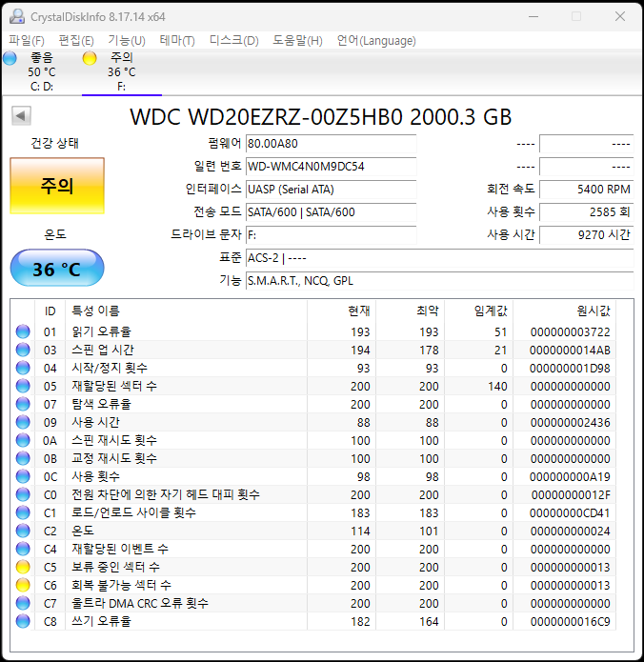644x662 pixels.
Task: Click the 임계값 column header
Action: pos(491,311)
